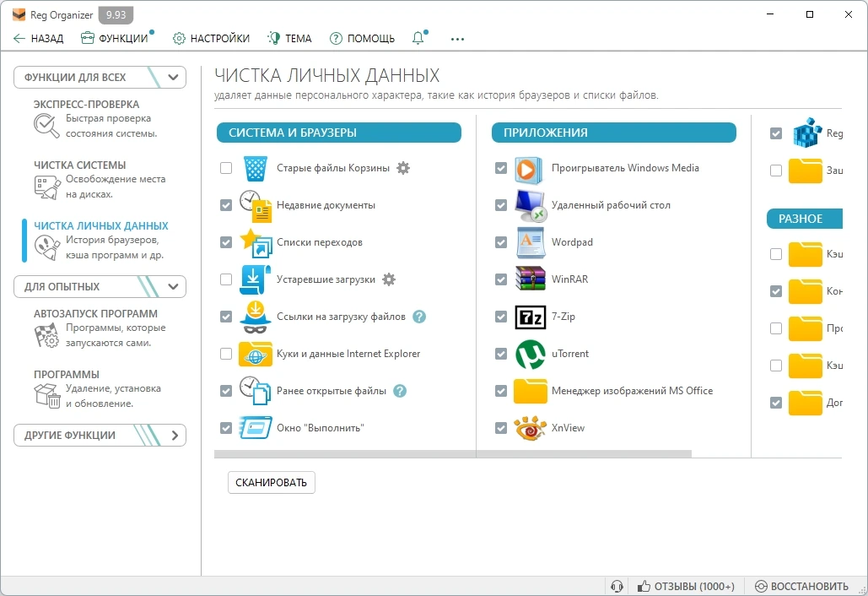Open the ТЕМА menu
Image resolution: width=868 pixels, height=596 pixels.
click(289, 38)
